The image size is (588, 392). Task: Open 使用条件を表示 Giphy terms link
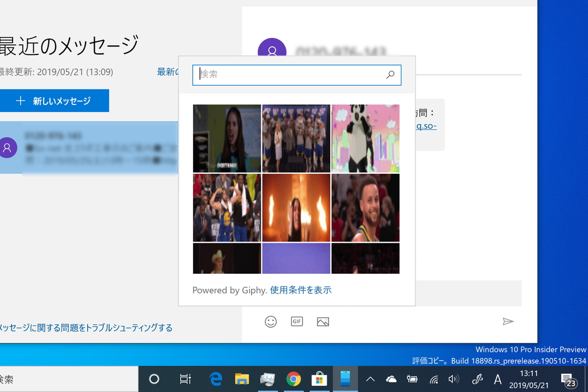[x=300, y=290]
